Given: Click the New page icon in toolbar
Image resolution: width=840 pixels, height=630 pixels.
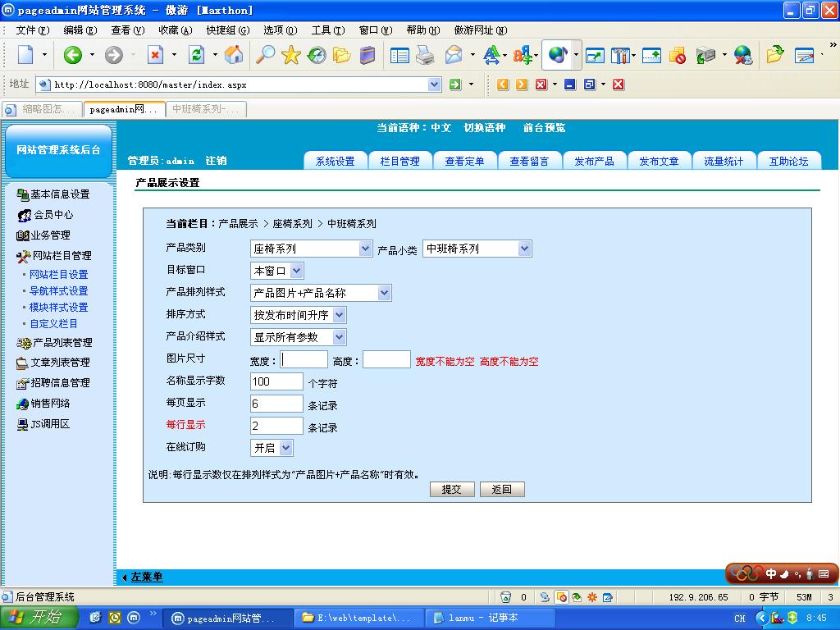Looking at the screenshot, I should (x=25, y=55).
